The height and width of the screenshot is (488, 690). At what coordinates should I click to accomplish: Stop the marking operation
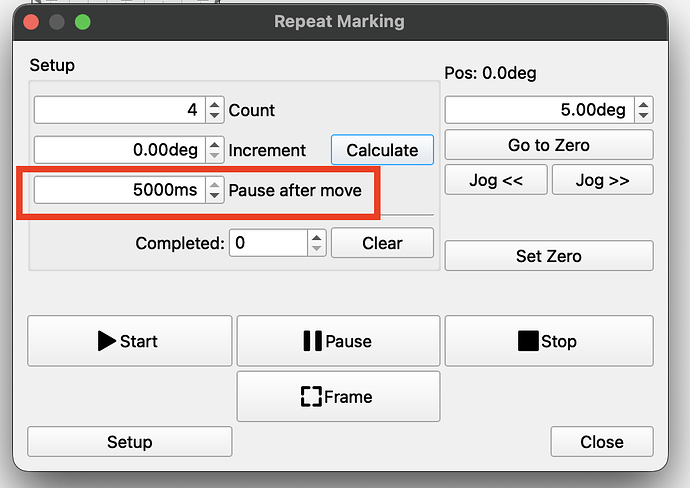pos(548,341)
